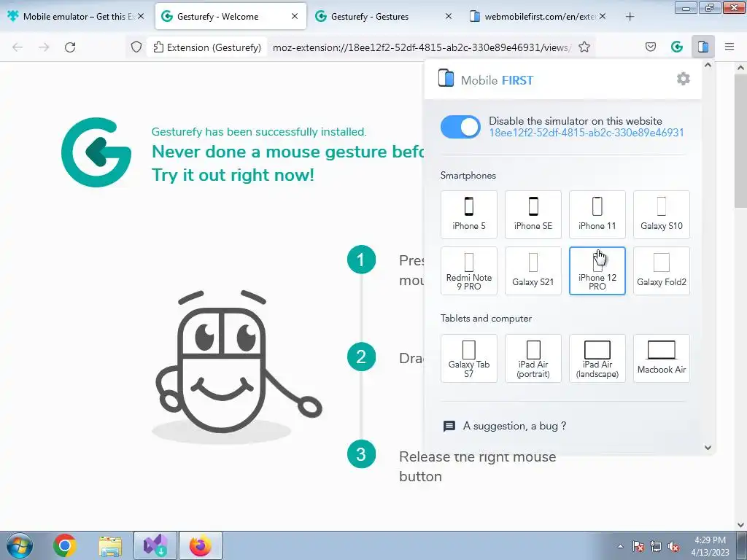The image size is (747, 560).
Task: Choose the Galaxy Tab S7 tablet
Action: click(x=469, y=359)
